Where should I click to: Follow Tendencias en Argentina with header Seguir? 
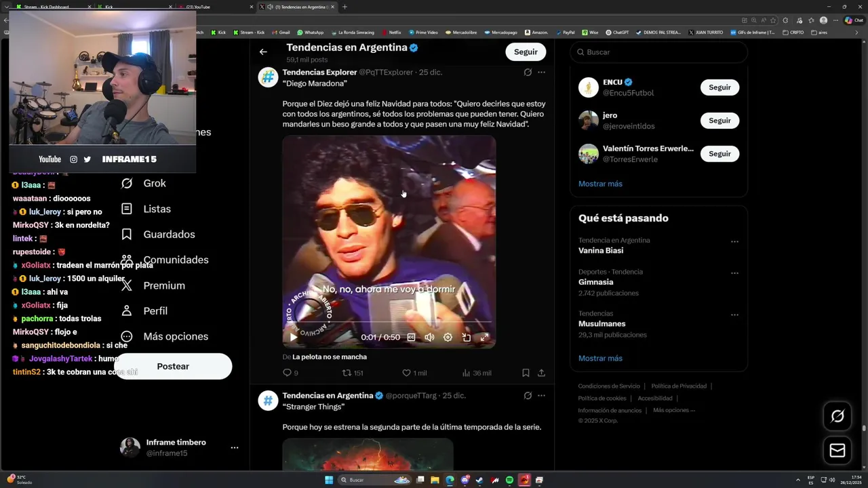click(x=526, y=52)
